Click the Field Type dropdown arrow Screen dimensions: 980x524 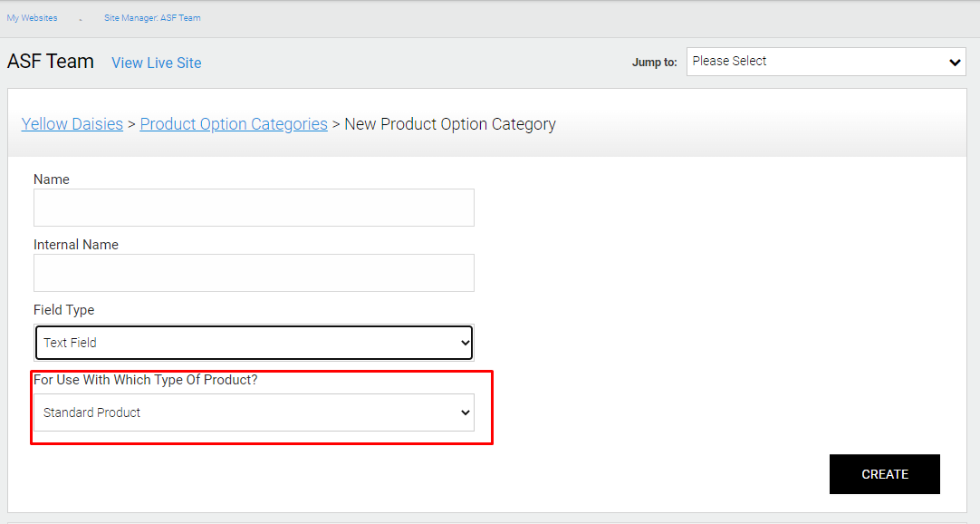click(x=464, y=343)
